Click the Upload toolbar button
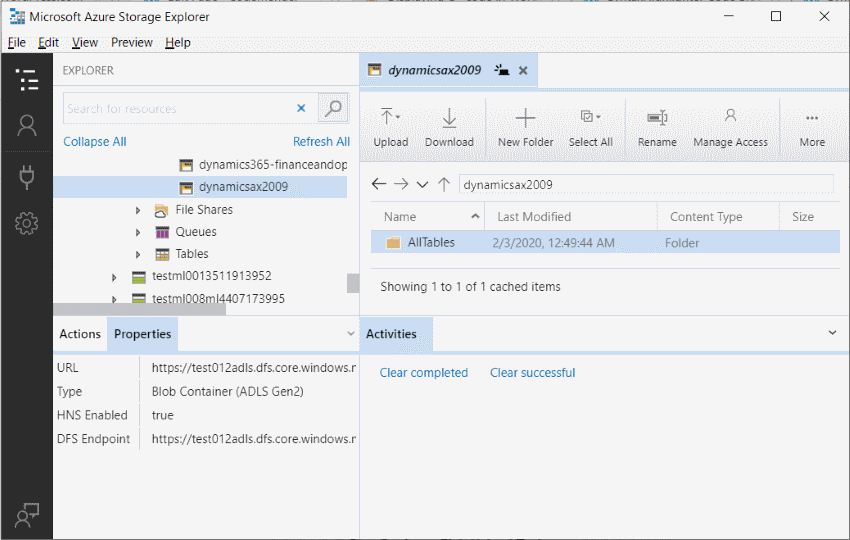Screen dimensions: 850x540 390,127
